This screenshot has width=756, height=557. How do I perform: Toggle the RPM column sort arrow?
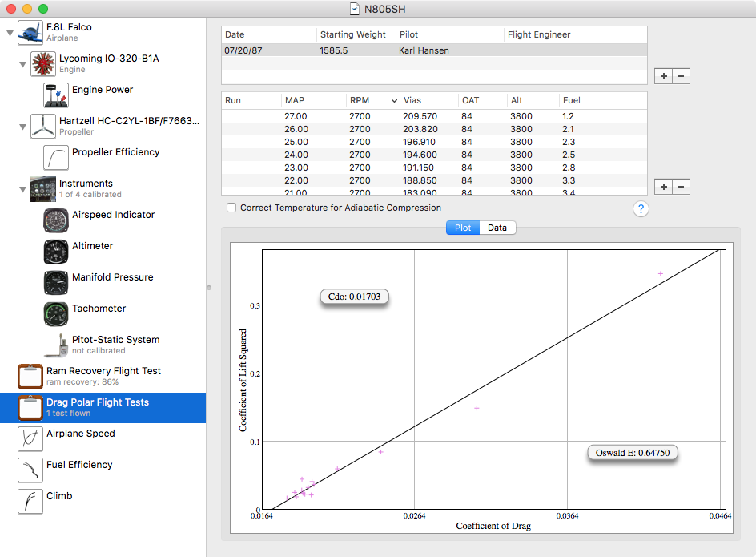394,100
